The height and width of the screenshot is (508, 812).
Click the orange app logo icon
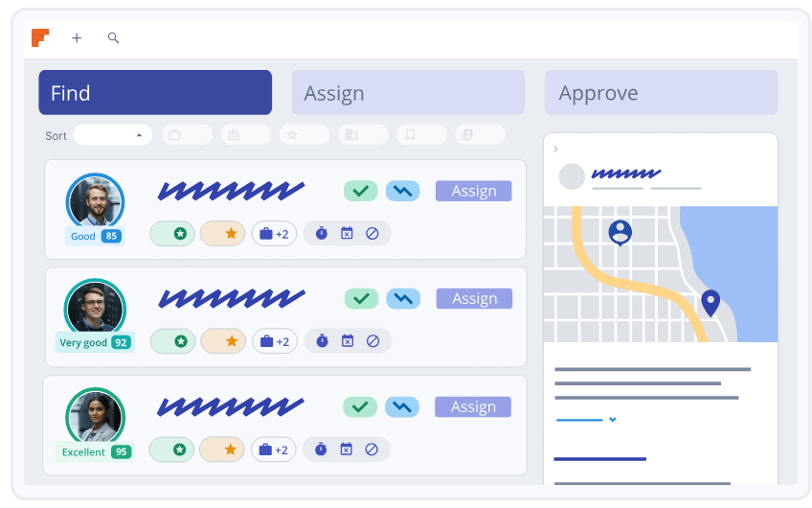point(39,37)
